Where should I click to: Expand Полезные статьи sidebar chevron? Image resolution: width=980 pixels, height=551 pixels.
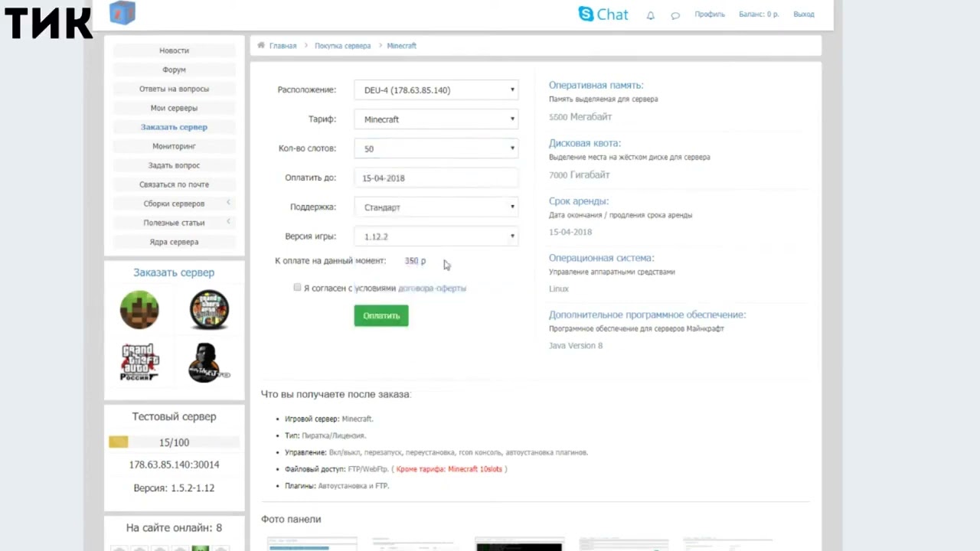click(228, 222)
